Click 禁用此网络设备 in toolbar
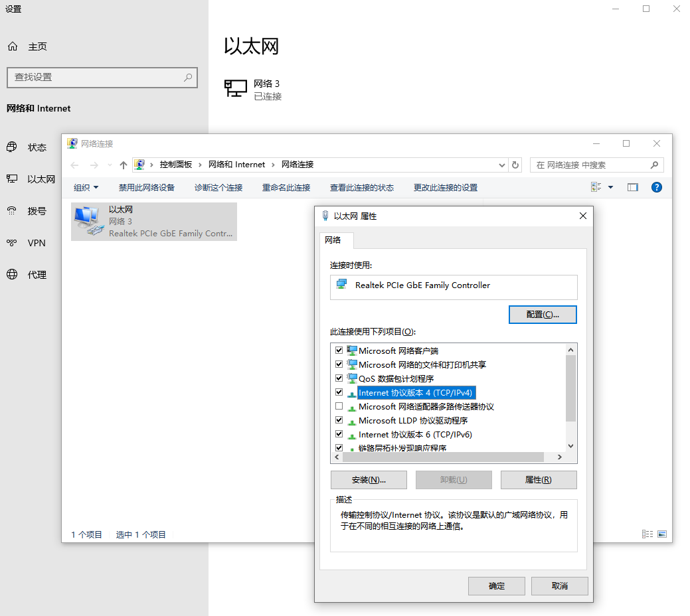690x616 pixels. tap(146, 187)
